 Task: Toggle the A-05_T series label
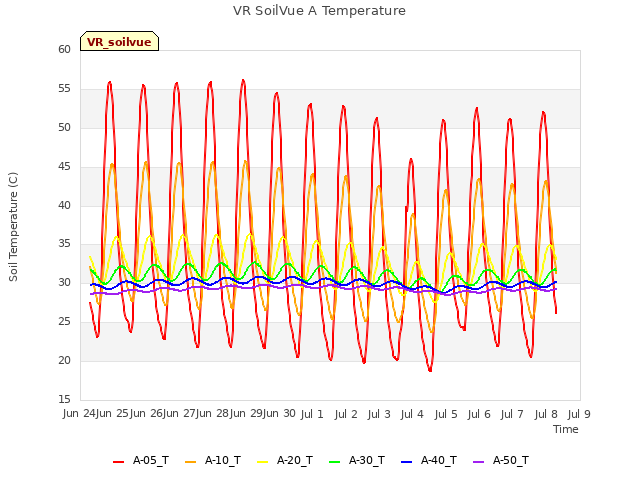coord(151,461)
